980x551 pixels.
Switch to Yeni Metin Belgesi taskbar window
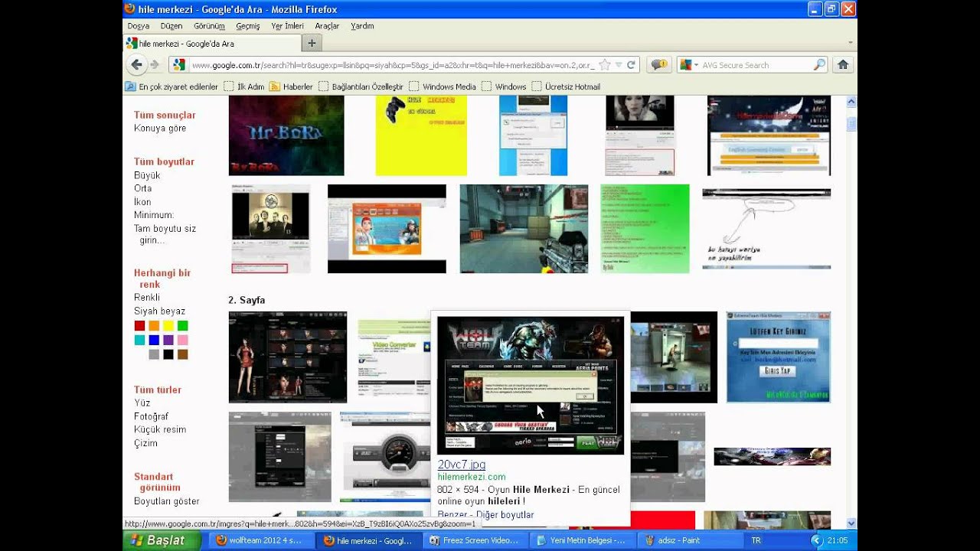tap(581, 540)
